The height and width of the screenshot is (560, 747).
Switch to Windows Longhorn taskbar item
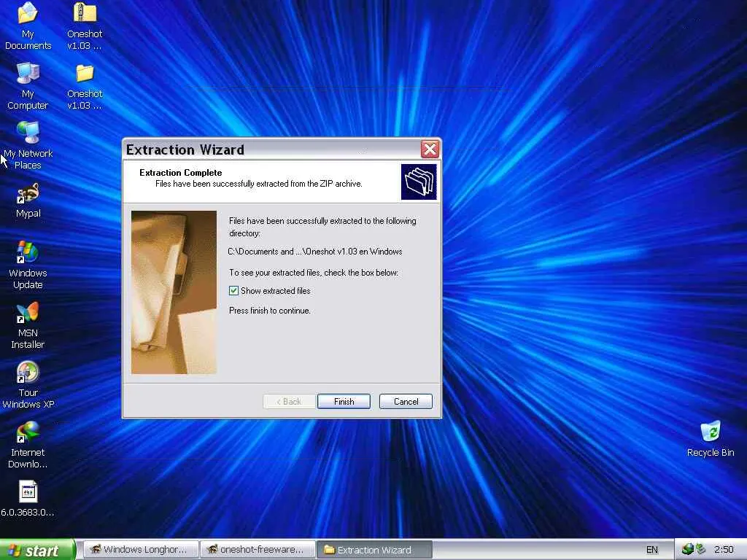(x=141, y=550)
